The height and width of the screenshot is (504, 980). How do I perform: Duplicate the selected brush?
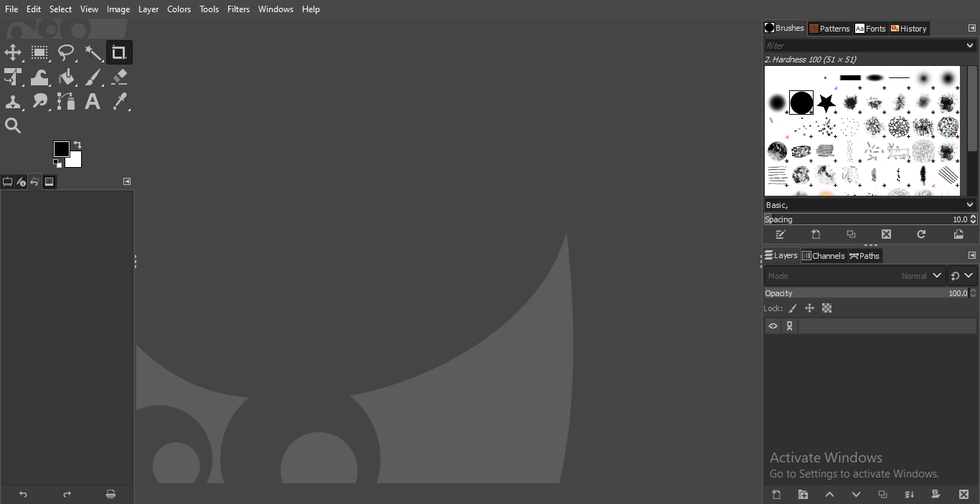(851, 234)
